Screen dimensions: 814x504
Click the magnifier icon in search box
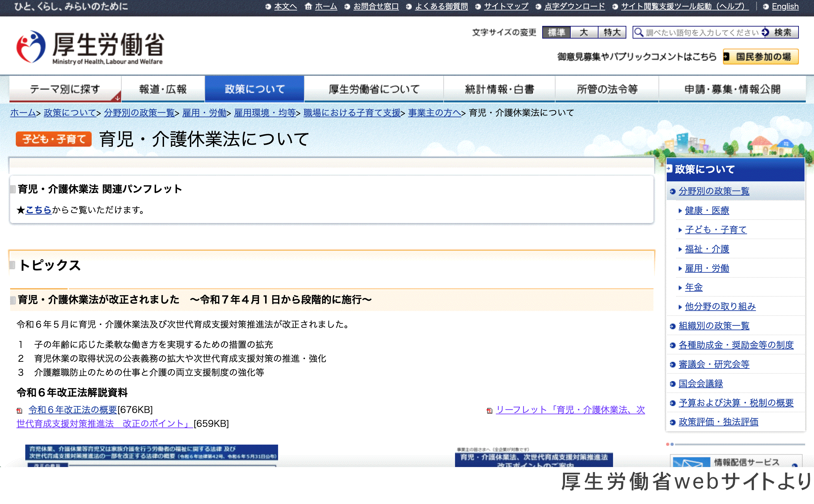coord(639,32)
